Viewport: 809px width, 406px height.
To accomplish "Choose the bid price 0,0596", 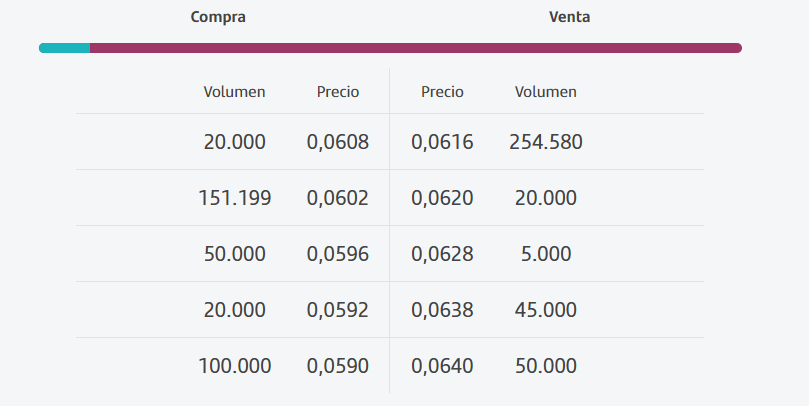I will [338, 254].
